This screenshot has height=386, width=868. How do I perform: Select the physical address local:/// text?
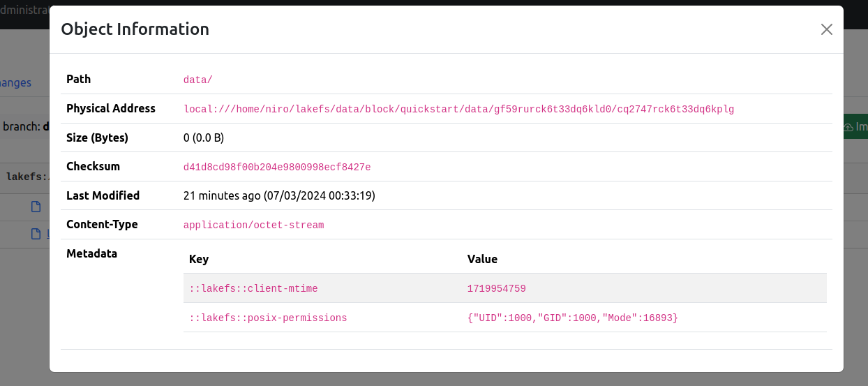click(x=458, y=109)
